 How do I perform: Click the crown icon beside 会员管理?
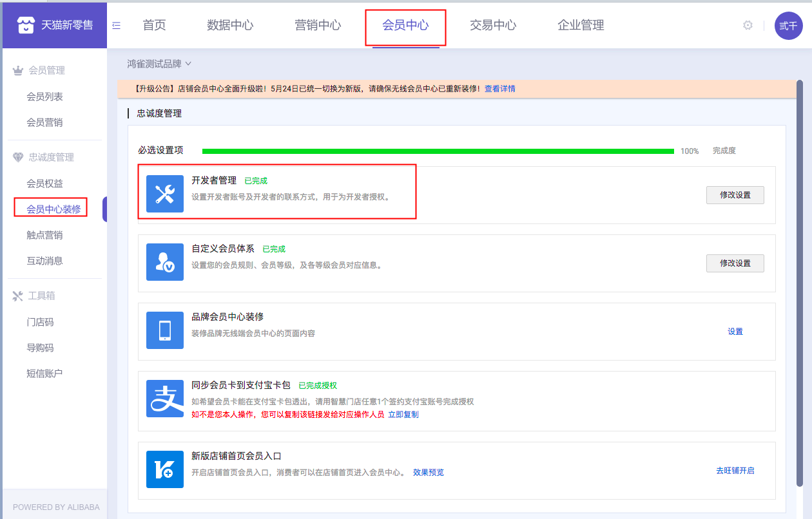tap(18, 70)
